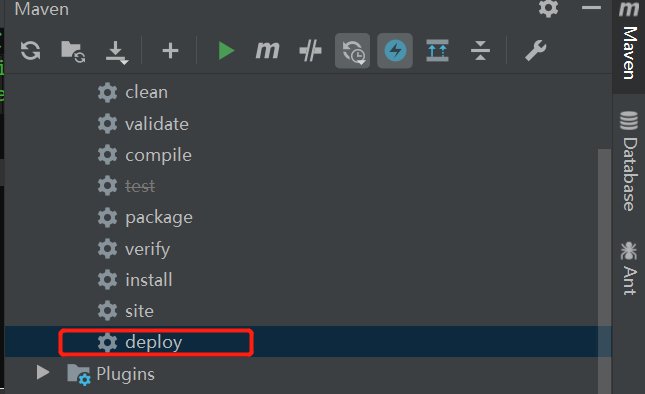Show dependencies history icon

pyautogui.click(x=353, y=51)
